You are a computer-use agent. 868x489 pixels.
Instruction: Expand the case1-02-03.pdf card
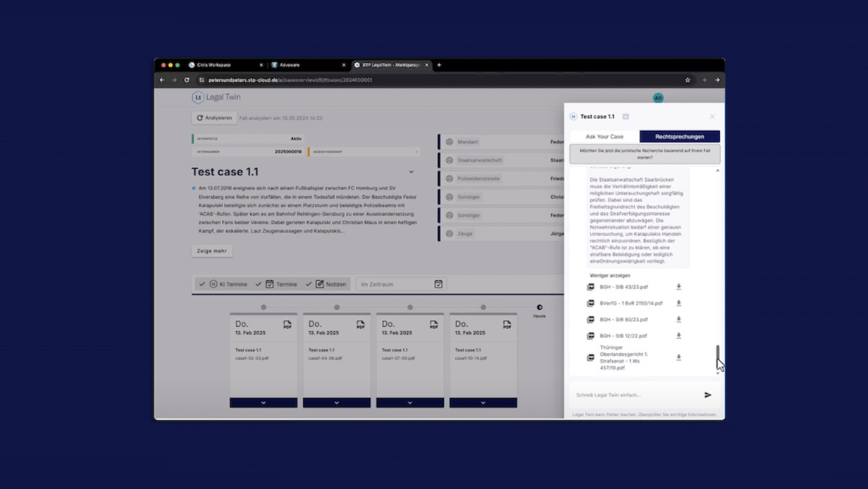(263, 402)
